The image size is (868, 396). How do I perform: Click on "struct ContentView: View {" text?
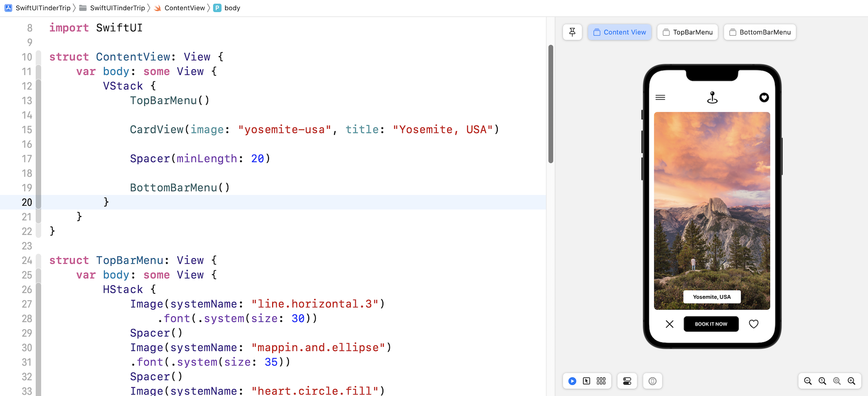tap(137, 57)
